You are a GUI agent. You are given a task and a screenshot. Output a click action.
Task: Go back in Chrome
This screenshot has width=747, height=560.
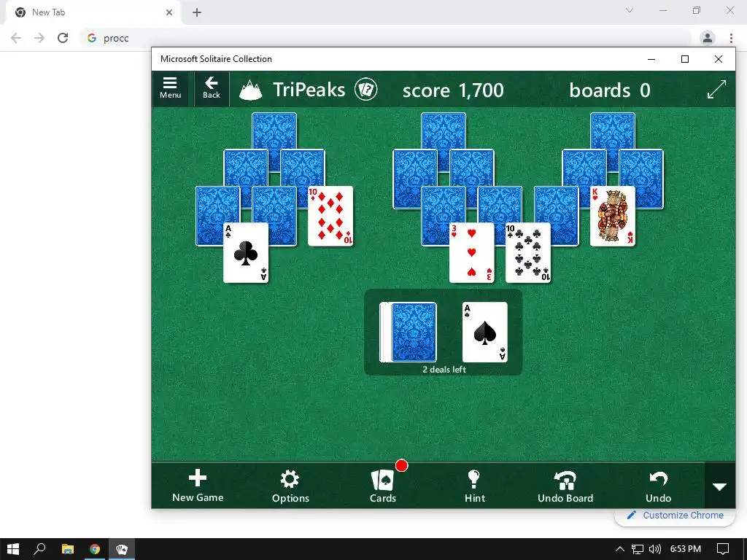click(x=16, y=38)
